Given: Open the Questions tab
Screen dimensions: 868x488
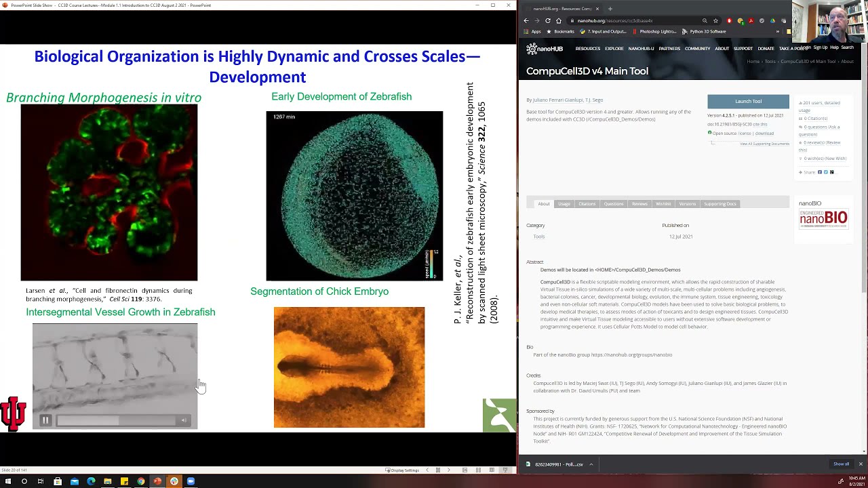Looking at the screenshot, I should coord(614,203).
